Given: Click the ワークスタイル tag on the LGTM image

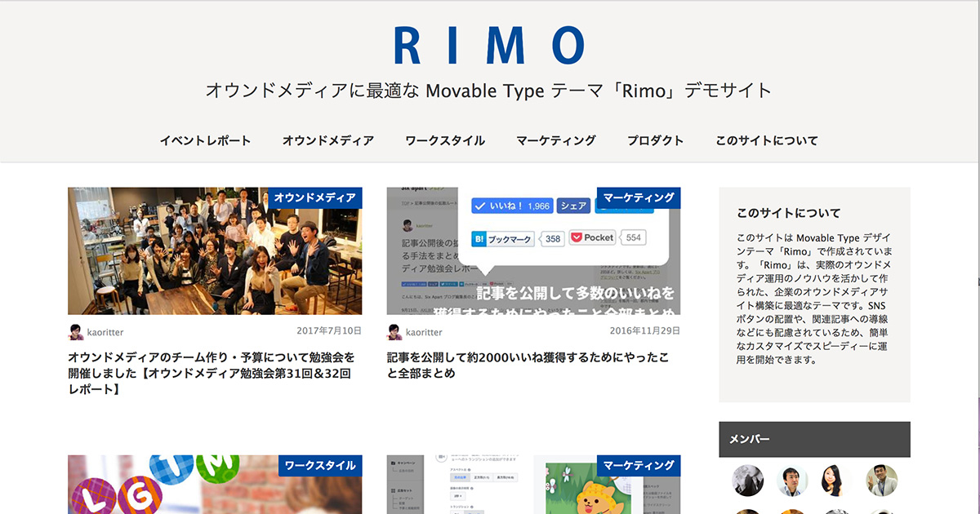Looking at the screenshot, I should tap(320, 465).
